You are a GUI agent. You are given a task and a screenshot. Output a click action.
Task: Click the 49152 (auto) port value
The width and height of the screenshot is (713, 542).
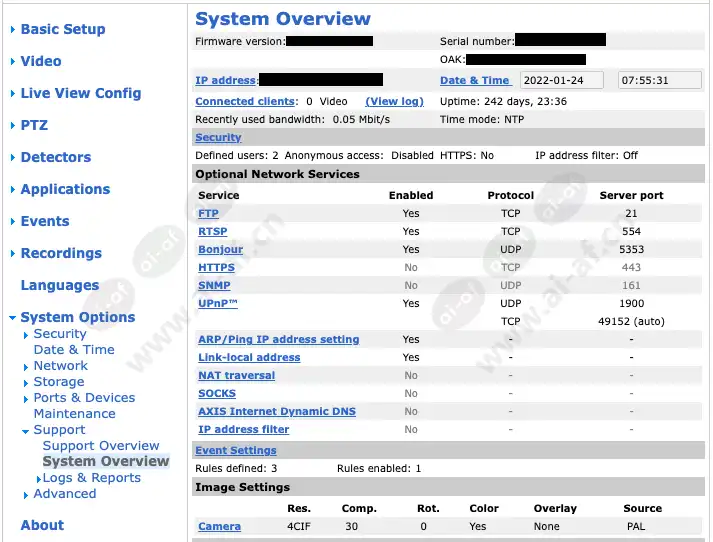click(631, 321)
